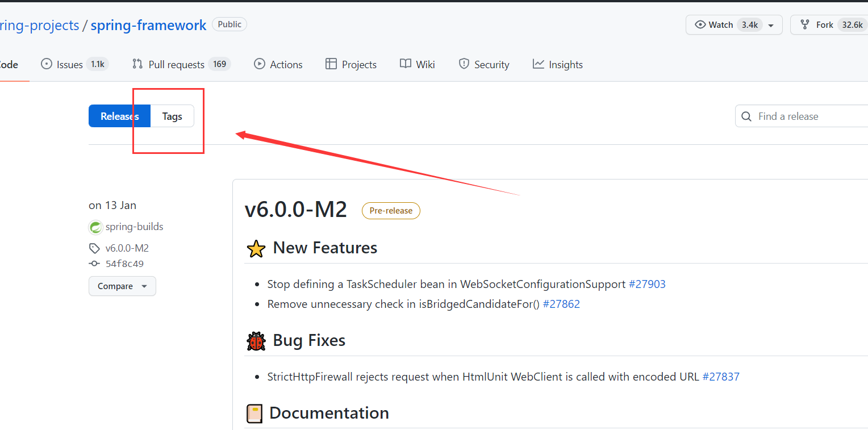The image size is (868, 430).
Task: Click the Fork count 32.6k
Action: point(852,25)
